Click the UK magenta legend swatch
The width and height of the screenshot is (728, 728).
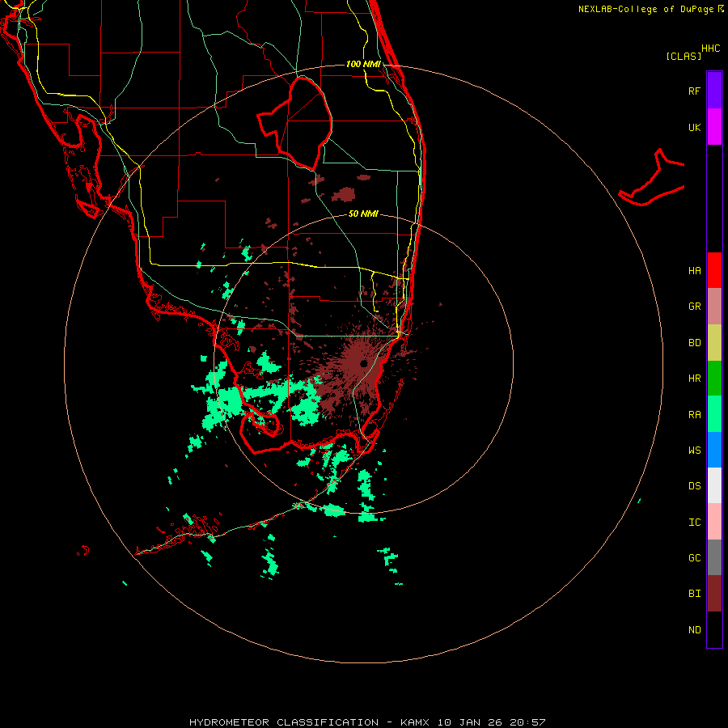[x=714, y=127]
